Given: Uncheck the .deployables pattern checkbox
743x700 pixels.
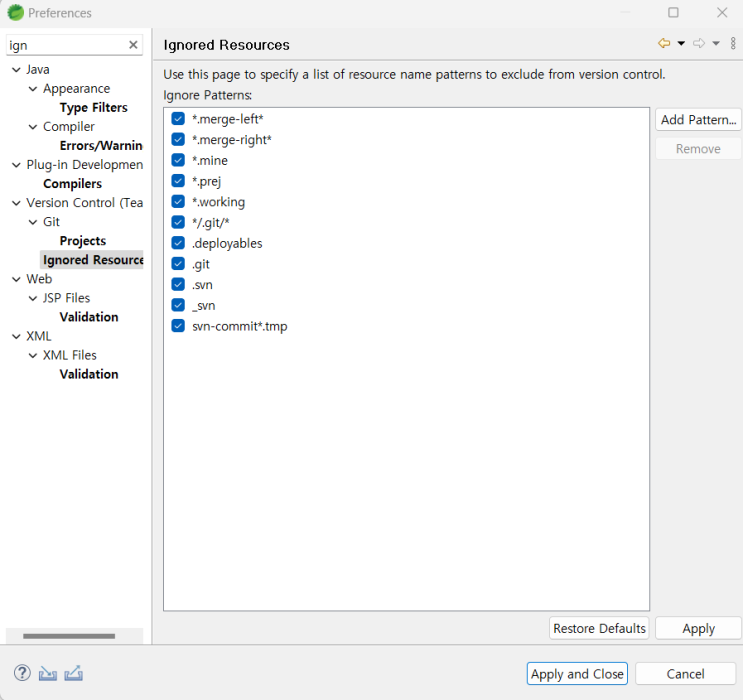Looking at the screenshot, I should (x=178, y=243).
